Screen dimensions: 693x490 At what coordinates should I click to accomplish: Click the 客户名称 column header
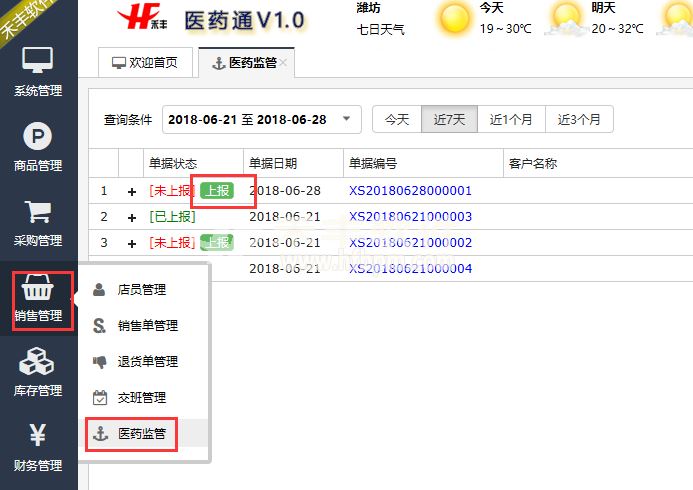tap(532, 164)
